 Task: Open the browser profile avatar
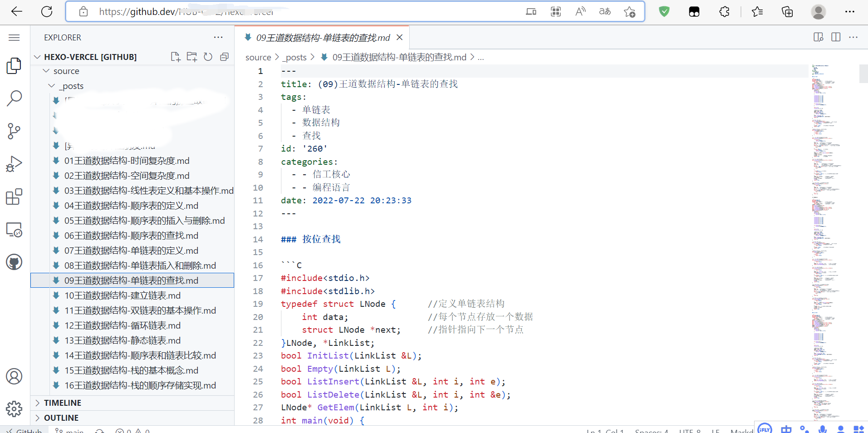click(818, 12)
